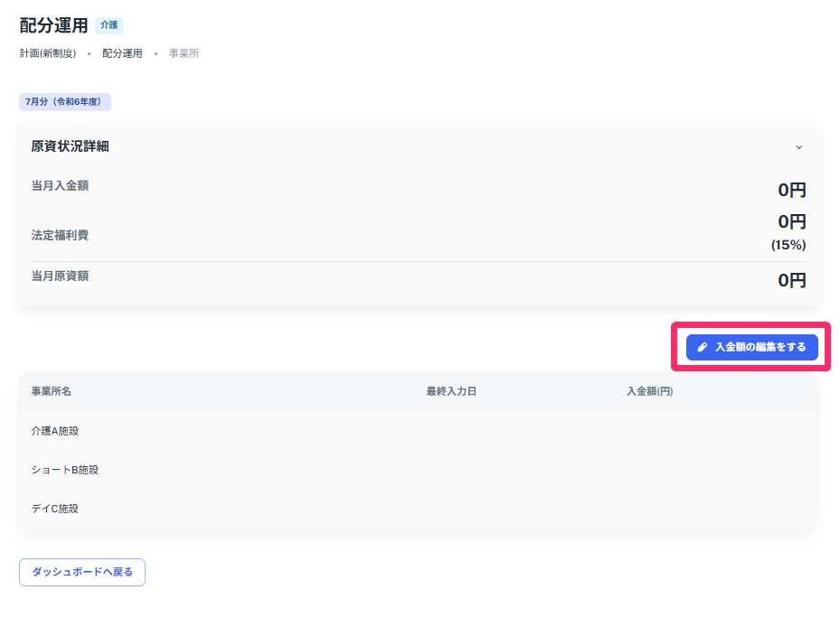Select the 配分運用 breadcrumb item
840x618 pixels.
point(122,53)
